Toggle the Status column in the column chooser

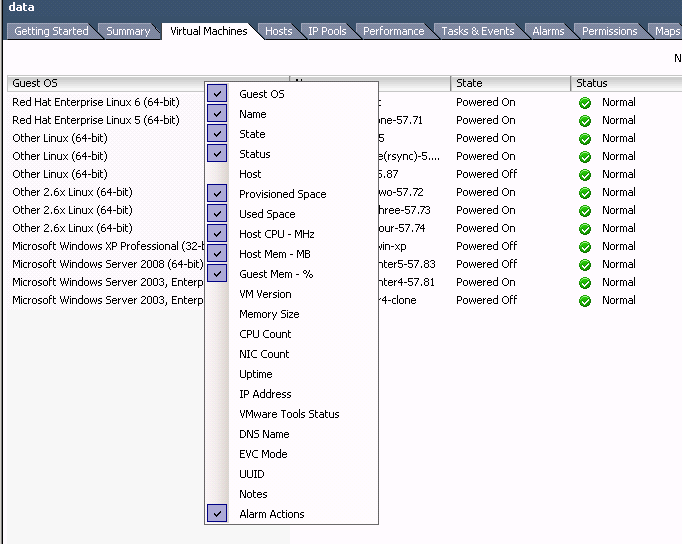[217, 154]
